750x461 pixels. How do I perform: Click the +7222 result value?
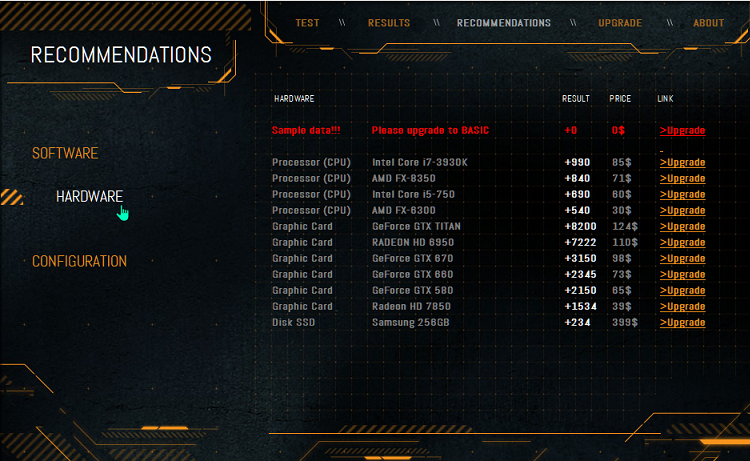[x=581, y=242]
